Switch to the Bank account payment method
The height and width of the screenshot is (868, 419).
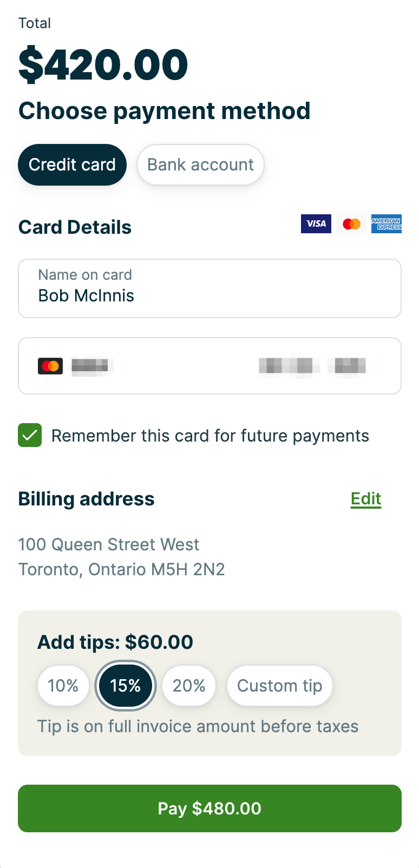tap(200, 165)
